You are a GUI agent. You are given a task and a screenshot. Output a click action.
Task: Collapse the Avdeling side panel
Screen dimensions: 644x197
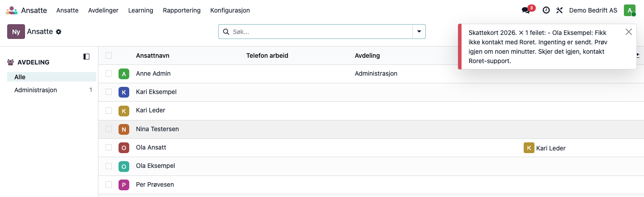click(x=86, y=56)
